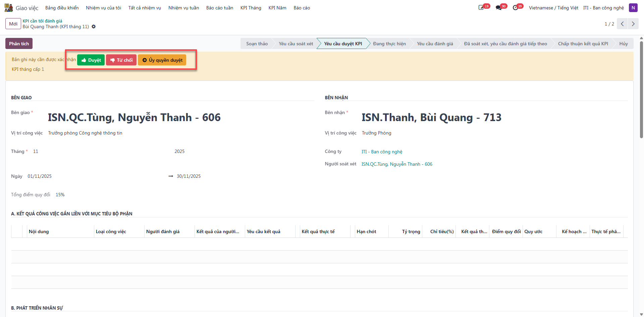Select Soạn thảo status stage
This screenshot has height=317, width=644.
tap(257, 44)
